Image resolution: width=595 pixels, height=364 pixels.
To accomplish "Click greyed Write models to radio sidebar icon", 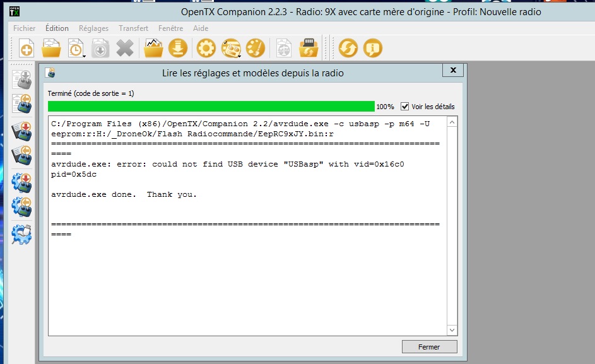I will click(21, 79).
